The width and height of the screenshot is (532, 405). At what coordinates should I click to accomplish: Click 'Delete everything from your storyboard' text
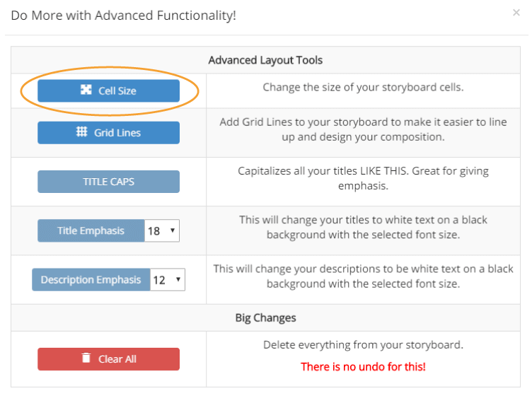tap(363, 345)
